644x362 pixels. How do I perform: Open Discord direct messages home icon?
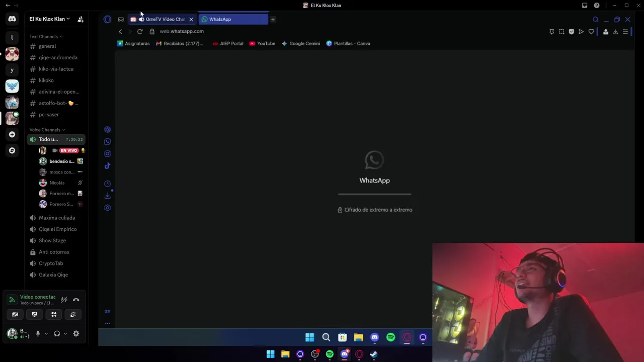pyautogui.click(x=12, y=19)
